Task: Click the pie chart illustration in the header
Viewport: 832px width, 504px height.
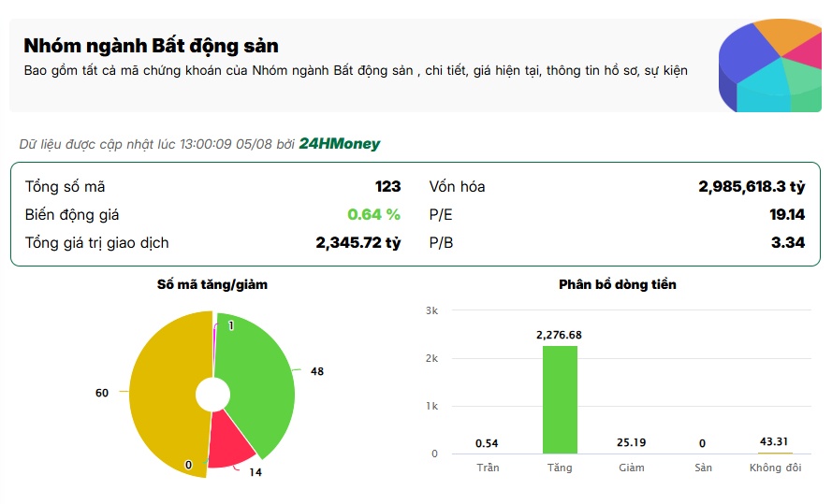Action: tap(769, 65)
